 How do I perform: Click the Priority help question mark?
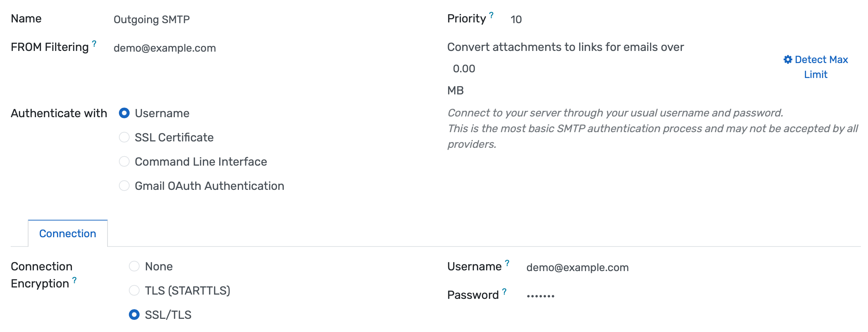491,15
